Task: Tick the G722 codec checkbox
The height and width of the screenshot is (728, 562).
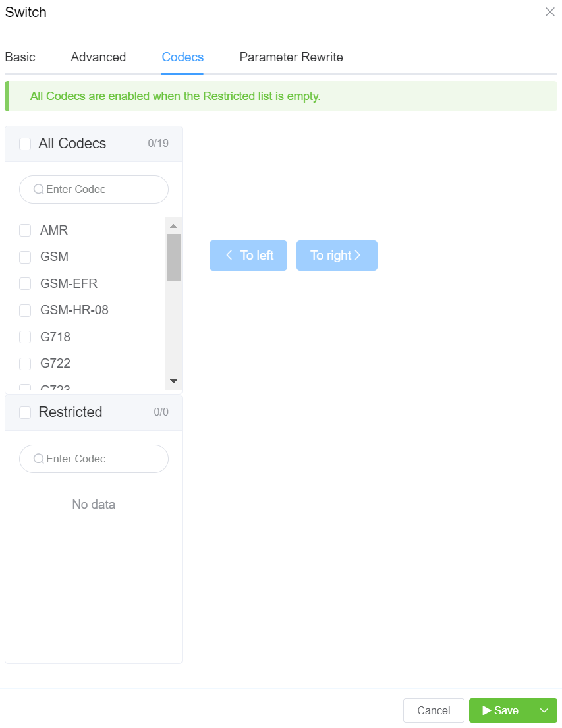Action: coord(25,364)
